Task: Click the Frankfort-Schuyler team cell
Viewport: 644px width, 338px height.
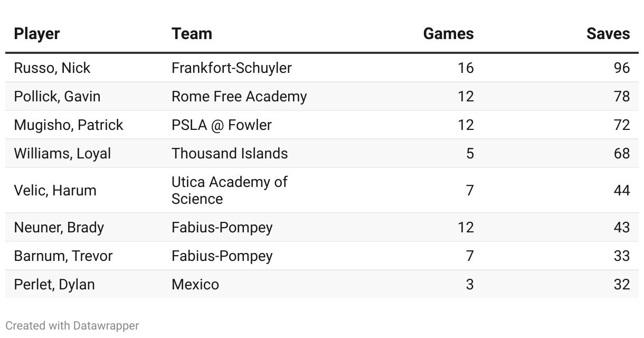Action: point(231,68)
